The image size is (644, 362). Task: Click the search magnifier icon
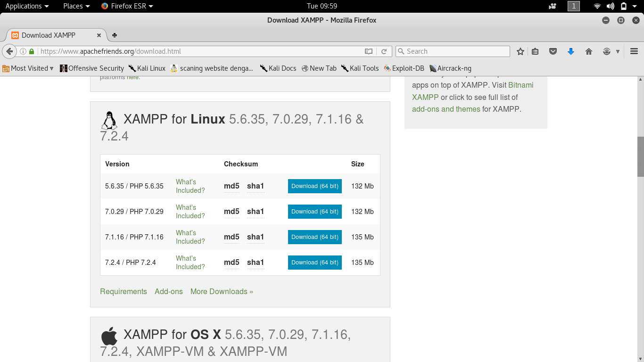click(x=401, y=51)
